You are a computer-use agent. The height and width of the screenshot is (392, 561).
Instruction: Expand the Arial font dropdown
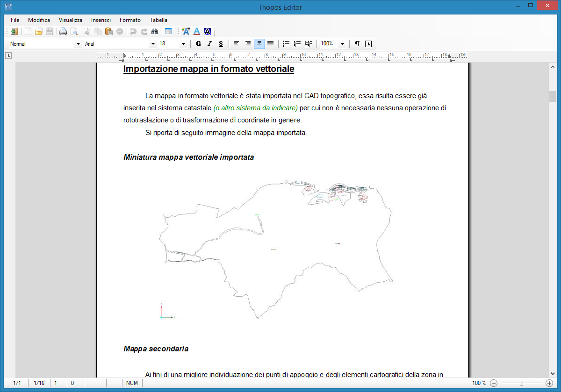pos(153,44)
